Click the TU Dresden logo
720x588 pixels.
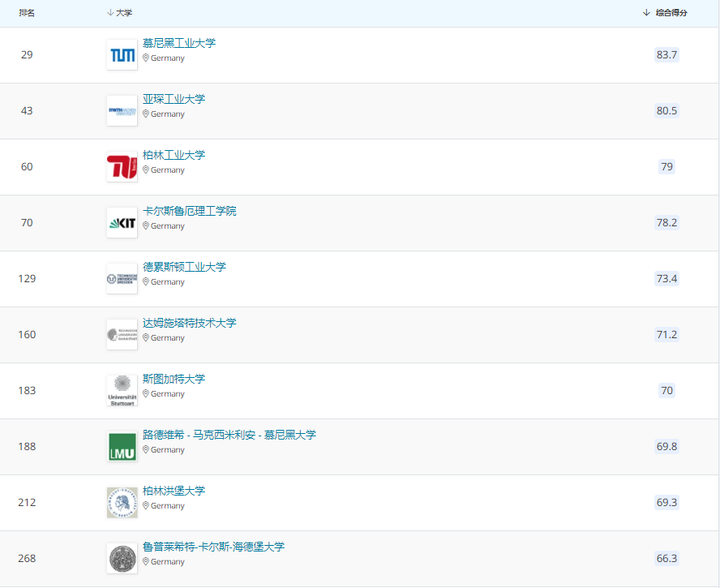point(122,279)
